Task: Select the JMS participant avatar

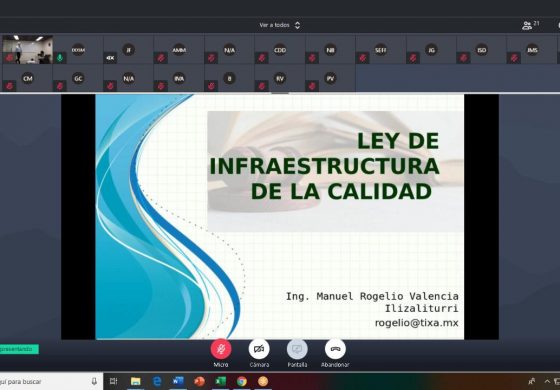Action: pos(532,50)
